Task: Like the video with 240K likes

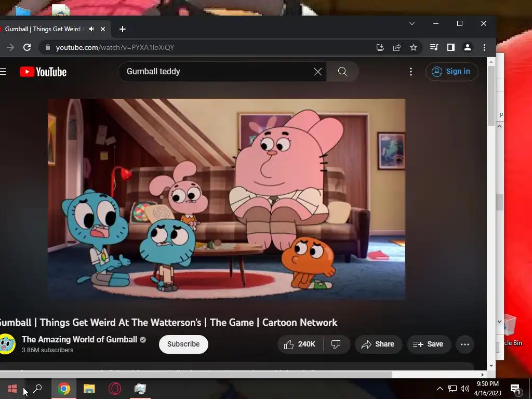Action: [x=300, y=344]
